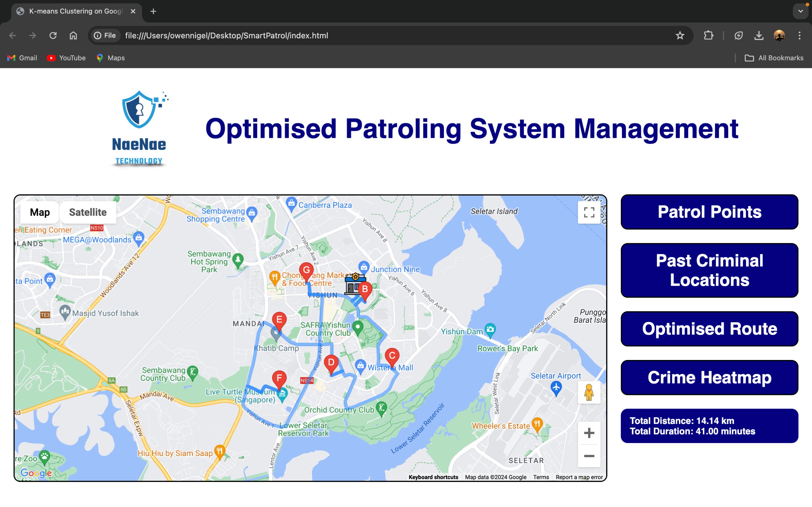Click the Optimised Route button

(709, 329)
